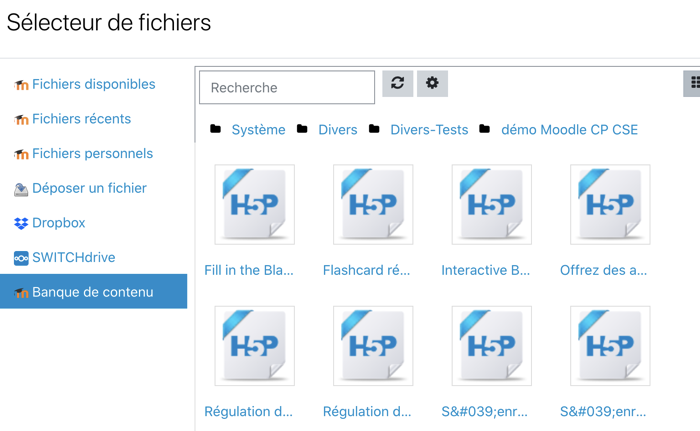
Task: Switch to grid icon view mode
Action: (693, 84)
